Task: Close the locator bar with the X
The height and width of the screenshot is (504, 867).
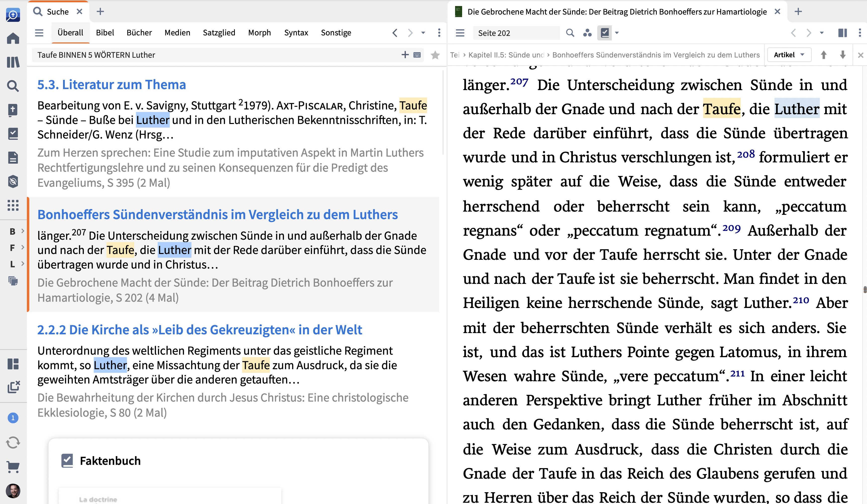Action: pos(860,55)
